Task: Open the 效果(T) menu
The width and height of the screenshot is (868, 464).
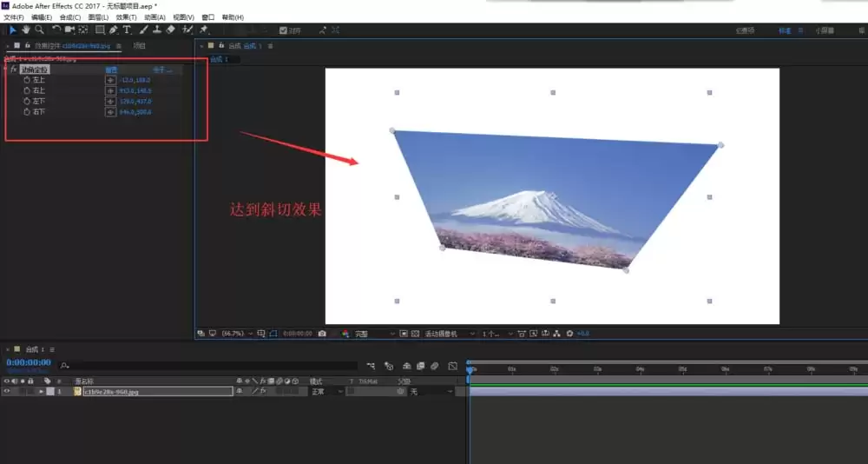Action: click(x=126, y=17)
